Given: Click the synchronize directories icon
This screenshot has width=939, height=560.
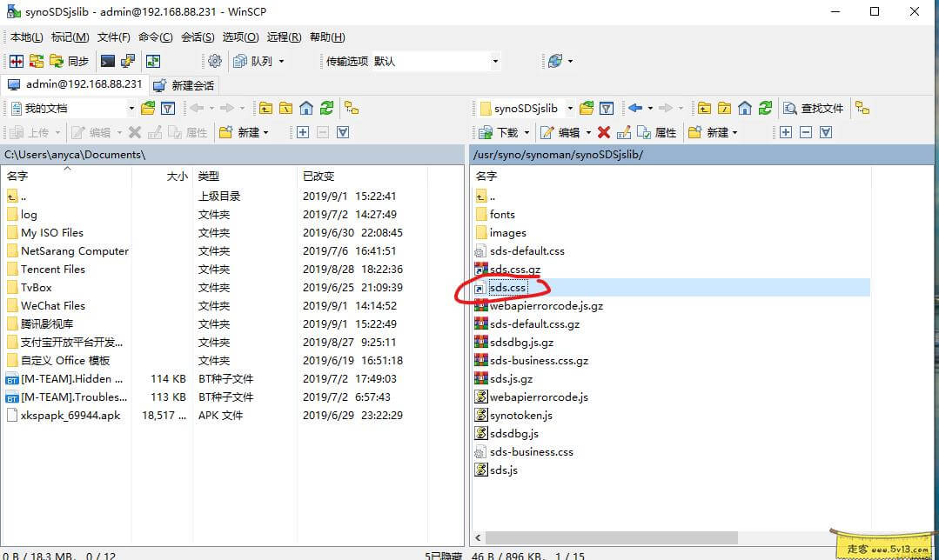Looking at the screenshot, I should click(x=58, y=61).
